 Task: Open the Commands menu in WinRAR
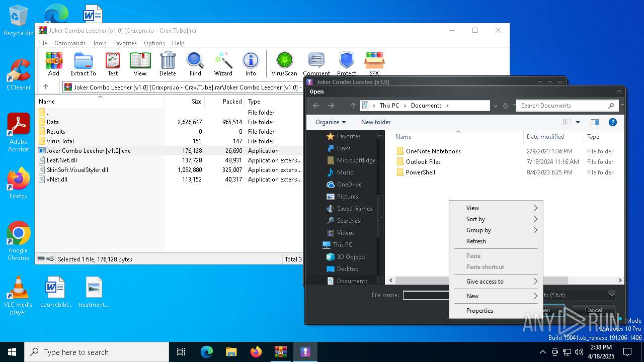point(70,43)
